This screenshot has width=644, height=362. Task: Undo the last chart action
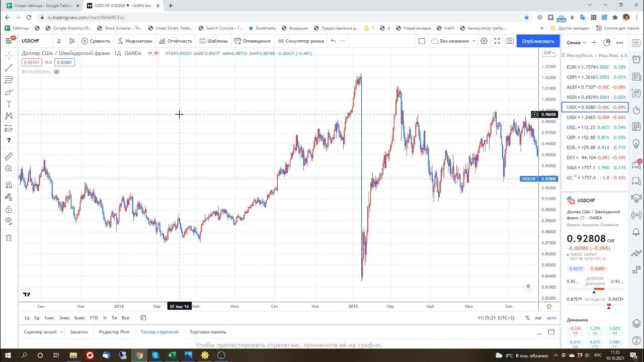(x=333, y=41)
